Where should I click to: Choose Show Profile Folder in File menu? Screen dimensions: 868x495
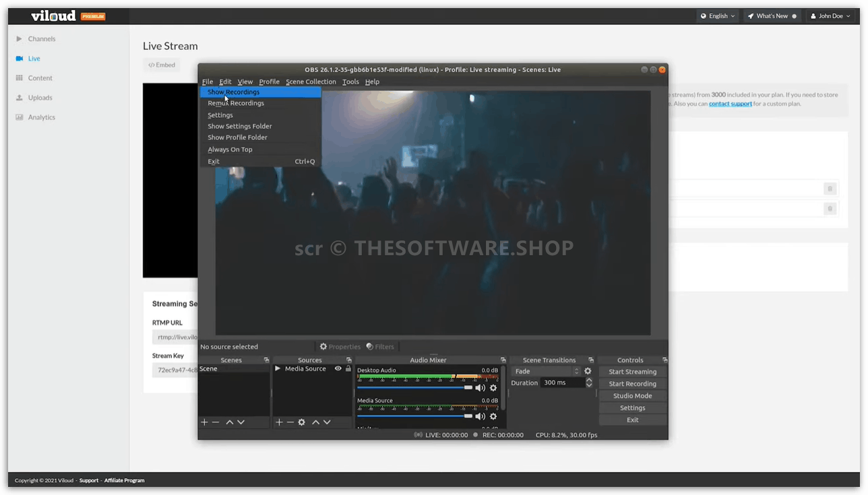pos(260,137)
